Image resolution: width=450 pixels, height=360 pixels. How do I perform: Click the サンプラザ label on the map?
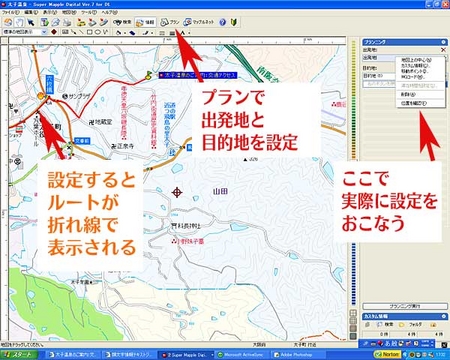tap(76, 97)
